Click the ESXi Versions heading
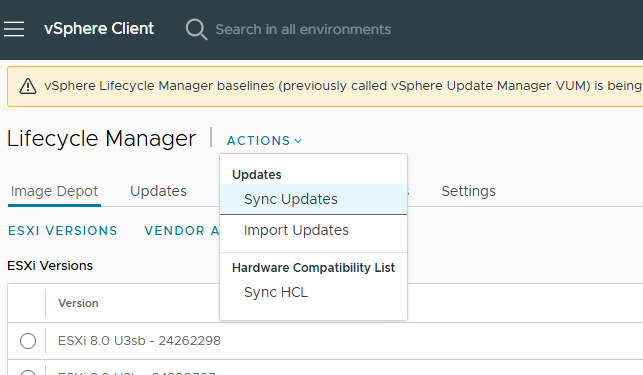Viewport: 643px width, 375px height. tap(50, 266)
